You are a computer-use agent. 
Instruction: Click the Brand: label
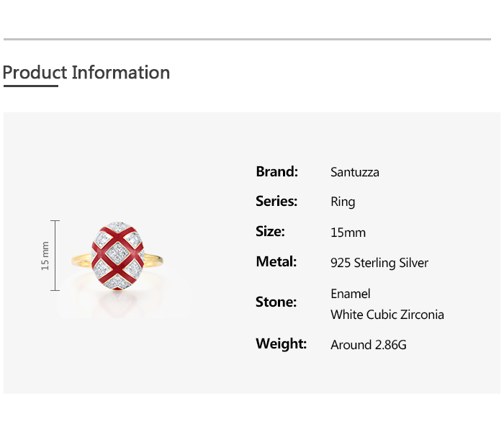pos(276,171)
